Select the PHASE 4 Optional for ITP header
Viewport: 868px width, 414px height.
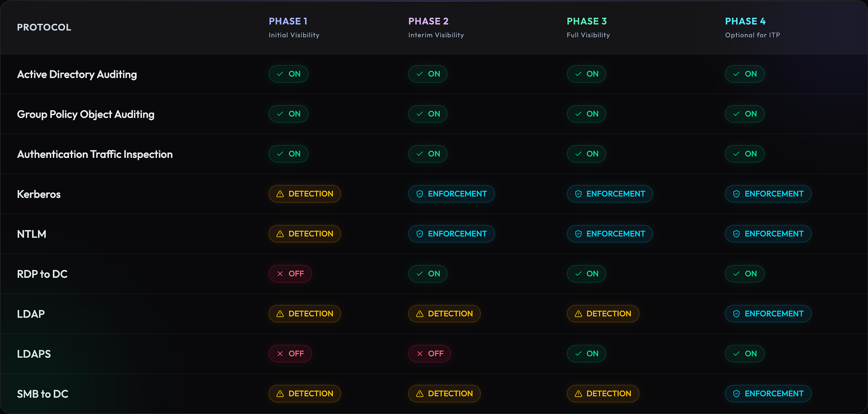[752, 27]
